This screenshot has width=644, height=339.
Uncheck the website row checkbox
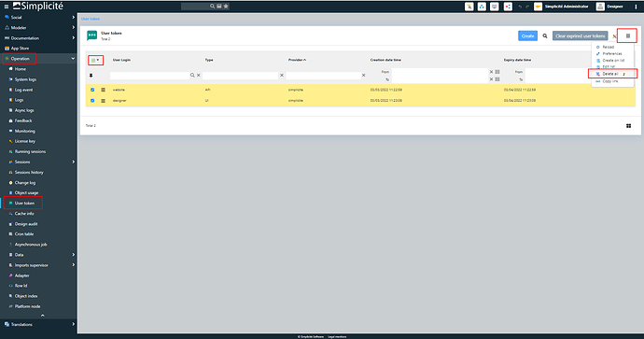click(x=92, y=90)
